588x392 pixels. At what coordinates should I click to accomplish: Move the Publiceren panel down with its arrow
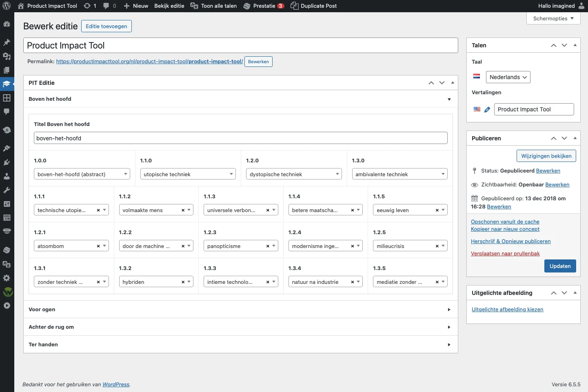tap(564, 138)
